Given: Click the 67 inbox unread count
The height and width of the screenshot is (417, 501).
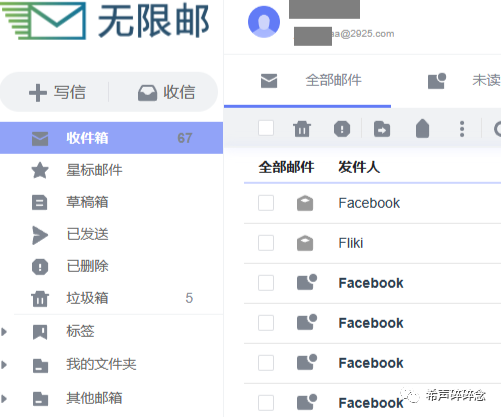Looking at the screenshot, I should tap(185, 138).
